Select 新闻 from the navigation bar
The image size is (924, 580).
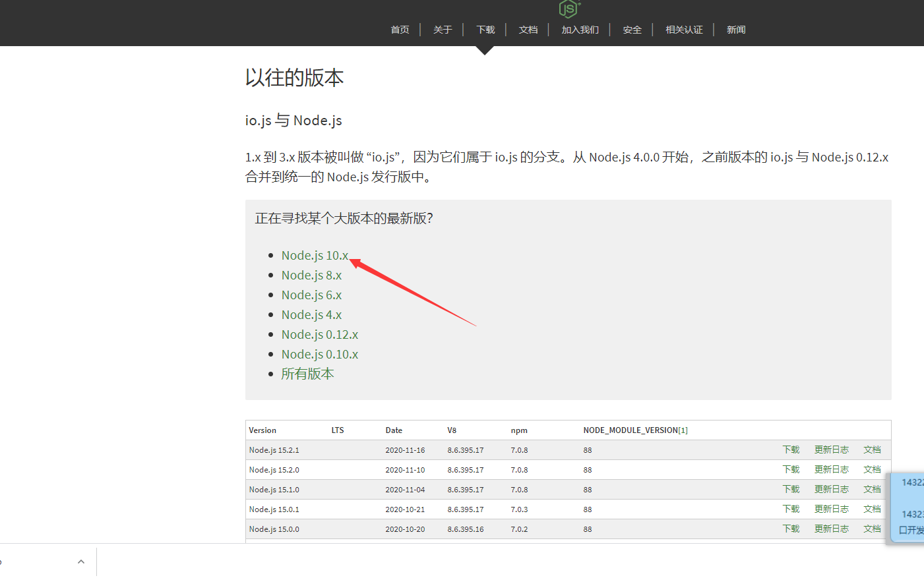[735, 29]
